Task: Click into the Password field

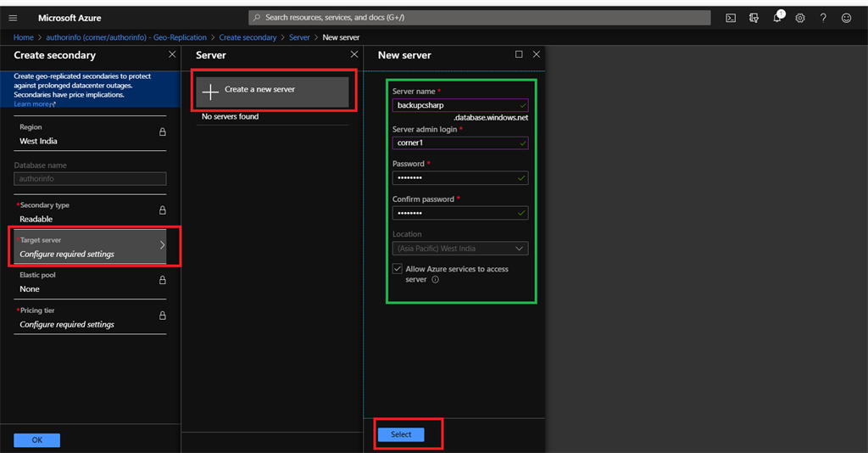Action: 460,178
